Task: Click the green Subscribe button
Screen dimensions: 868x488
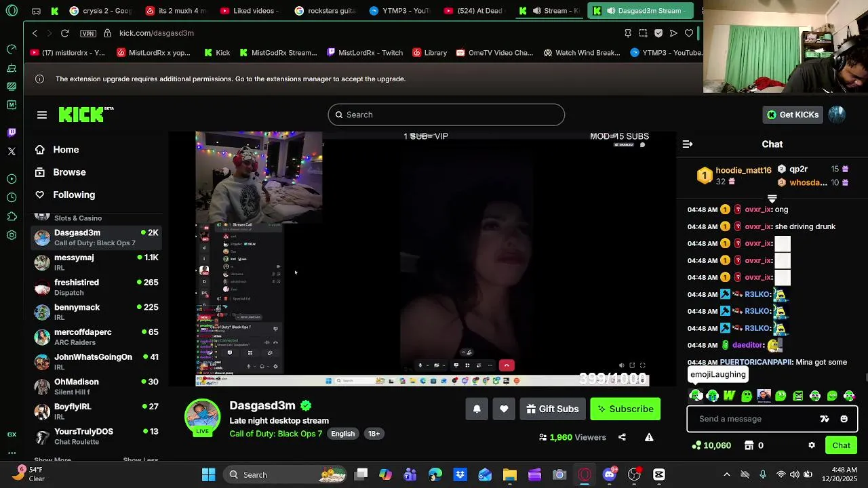Action: 625,409
